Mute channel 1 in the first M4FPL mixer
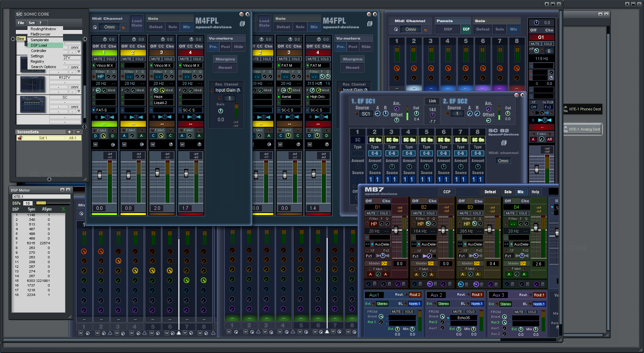The width and height of the screenshot is (644, 353). (x=98, y=59)
